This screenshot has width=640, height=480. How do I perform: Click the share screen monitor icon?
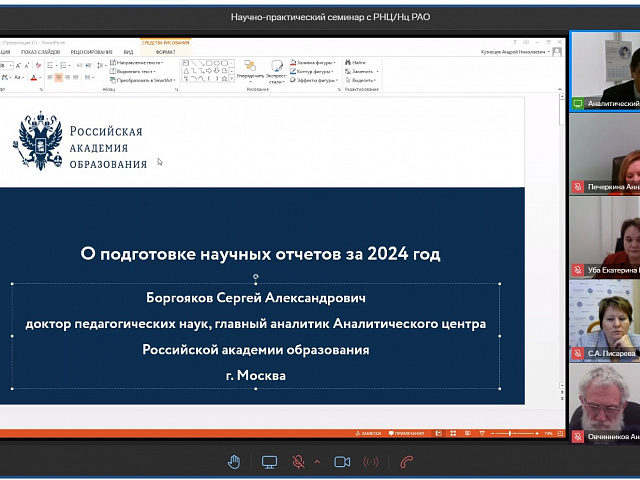(x=269, y=462)
